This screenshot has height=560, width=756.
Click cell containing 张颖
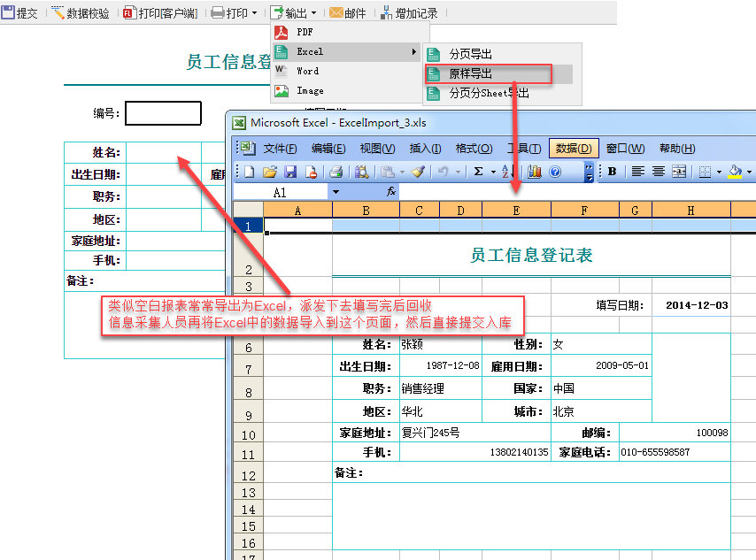pyautogui.click(x=441, y=344)
